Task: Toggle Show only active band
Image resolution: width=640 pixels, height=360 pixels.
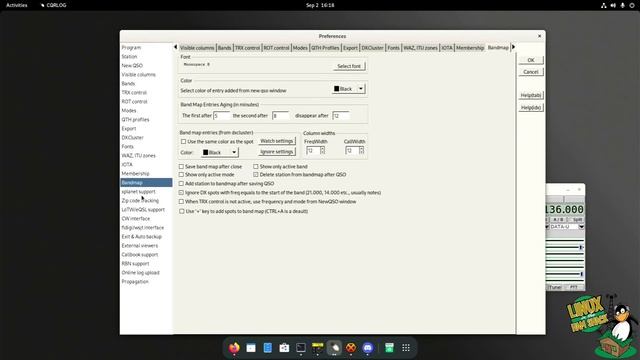Action: 256,167
